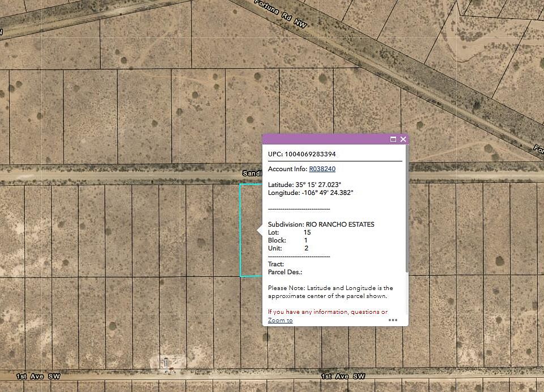544x392 pixels.
Task: Click the Sandia road label near popup
Action: (x=253, y=173)
